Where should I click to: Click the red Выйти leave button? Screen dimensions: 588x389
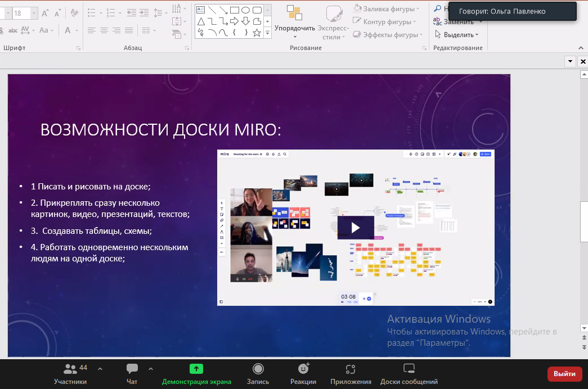[564, 374]
